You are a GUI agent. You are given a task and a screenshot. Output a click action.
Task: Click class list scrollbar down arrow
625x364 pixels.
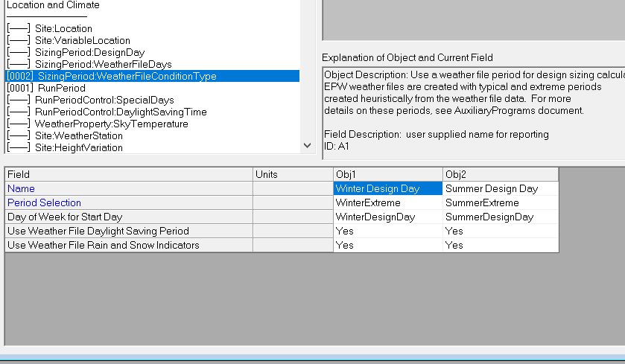click(x=308, y=146)
